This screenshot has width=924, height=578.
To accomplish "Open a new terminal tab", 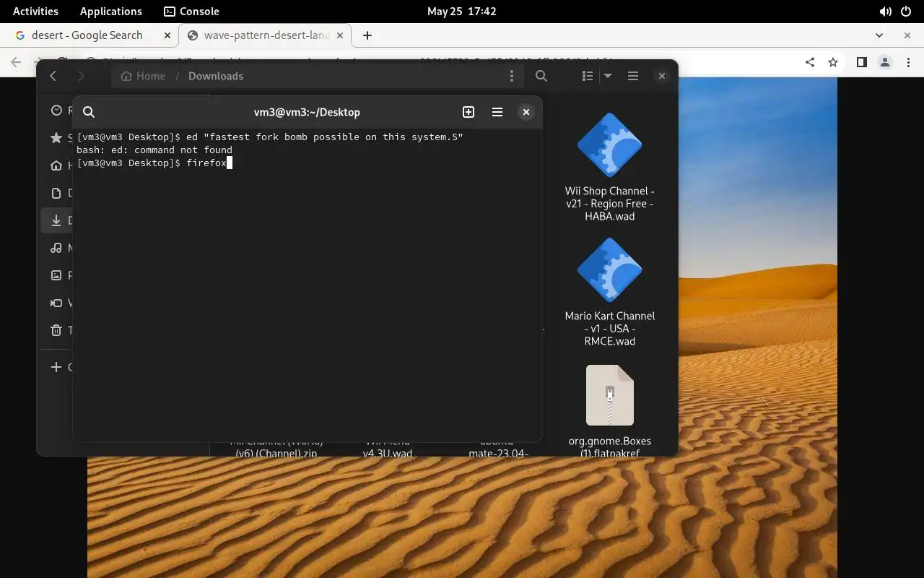I will (x=468, y=112).
